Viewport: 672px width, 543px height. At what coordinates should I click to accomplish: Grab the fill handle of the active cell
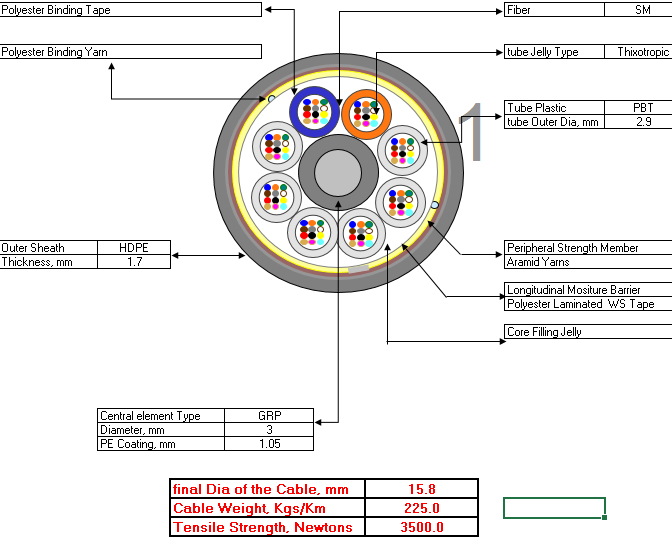click(x=604, y=517)
